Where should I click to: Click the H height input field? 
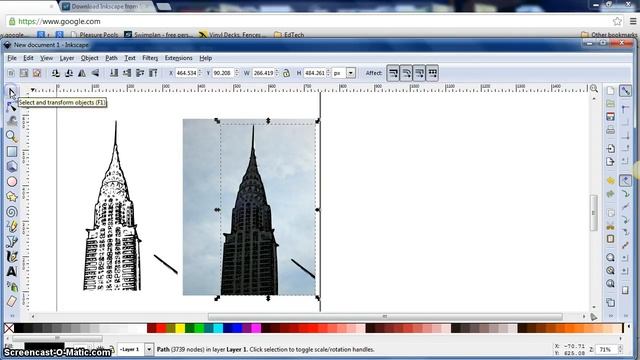315,73
